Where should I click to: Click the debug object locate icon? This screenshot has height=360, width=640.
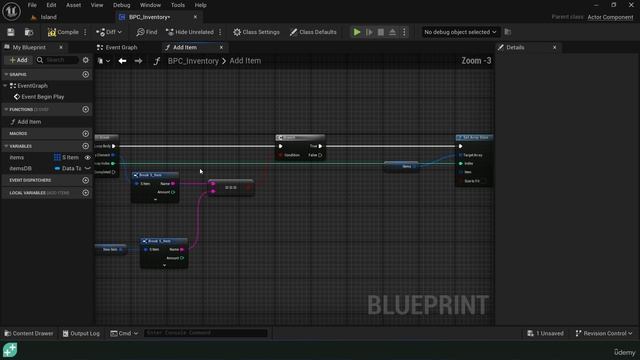point(508,32)
